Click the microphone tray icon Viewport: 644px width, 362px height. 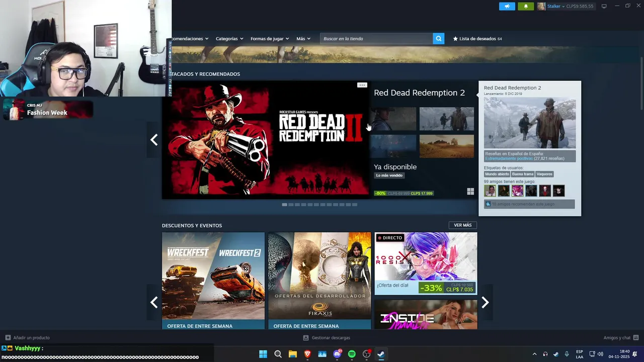coord(567,354)
